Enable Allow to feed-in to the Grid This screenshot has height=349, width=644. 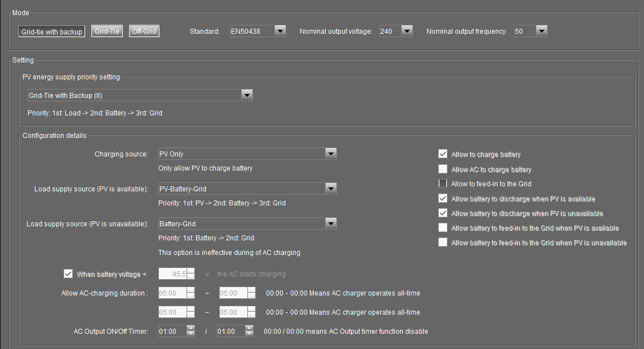(443, 184)
